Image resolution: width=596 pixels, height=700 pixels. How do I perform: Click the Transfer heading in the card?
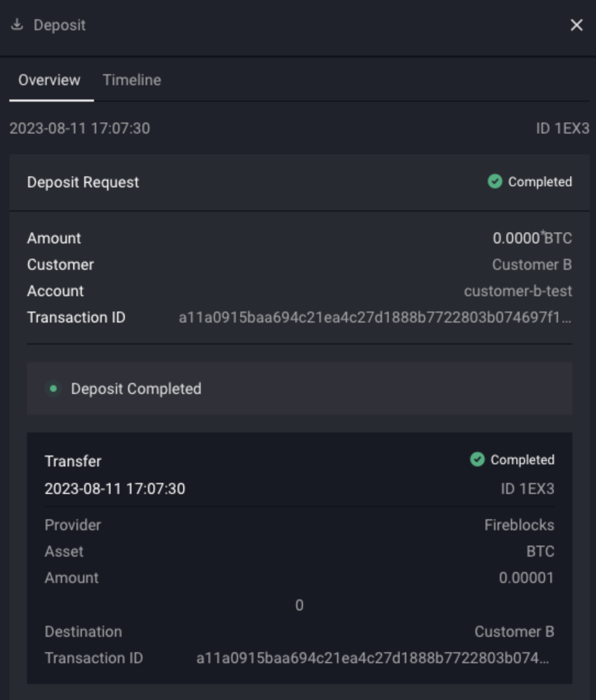click(73, 462)
